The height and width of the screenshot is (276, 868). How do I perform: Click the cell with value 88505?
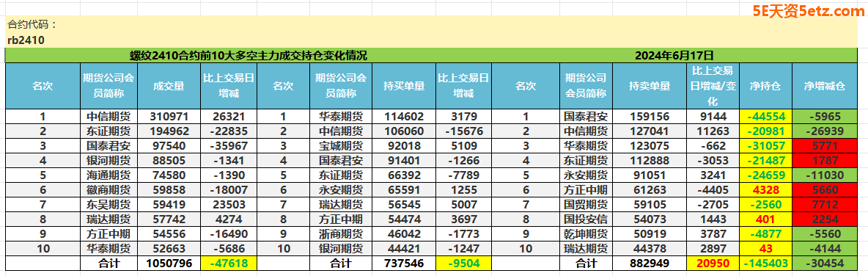pos(169,160)
